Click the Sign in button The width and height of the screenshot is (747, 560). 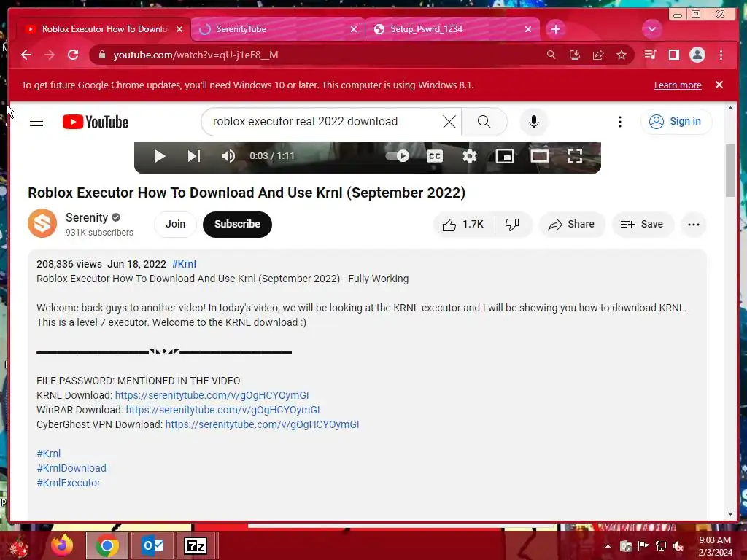(676, 122)
